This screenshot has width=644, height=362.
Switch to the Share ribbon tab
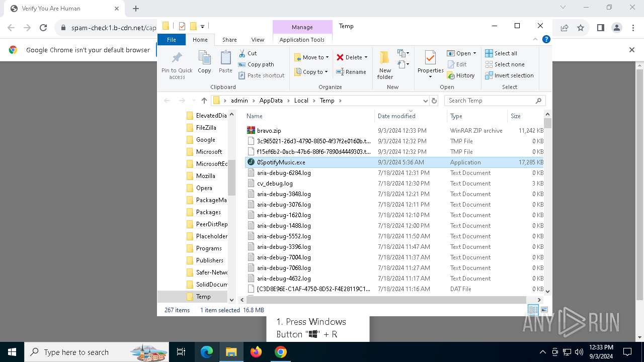[x=229, y=40]
